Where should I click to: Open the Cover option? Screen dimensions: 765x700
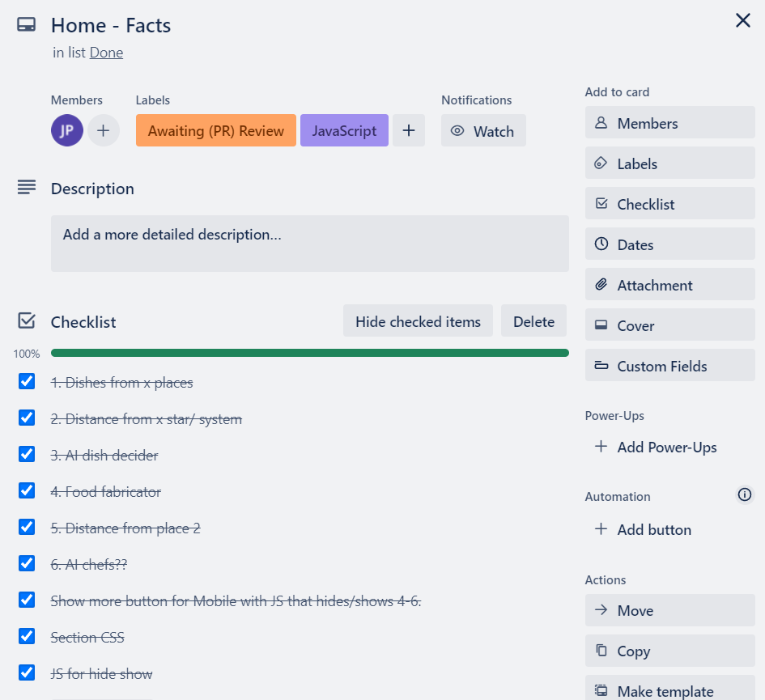[x=669, y=325]
